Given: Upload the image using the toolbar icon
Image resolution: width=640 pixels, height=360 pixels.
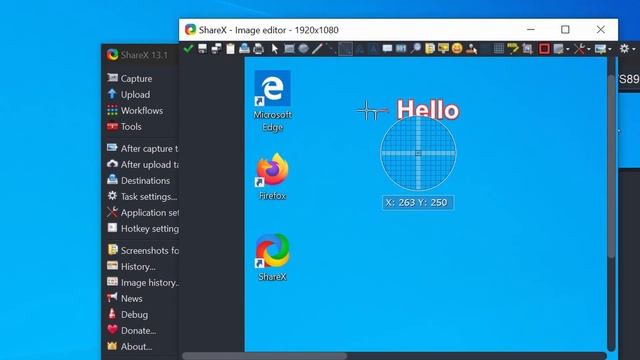Looking at the screenshot, I should (x=244, y=49).
